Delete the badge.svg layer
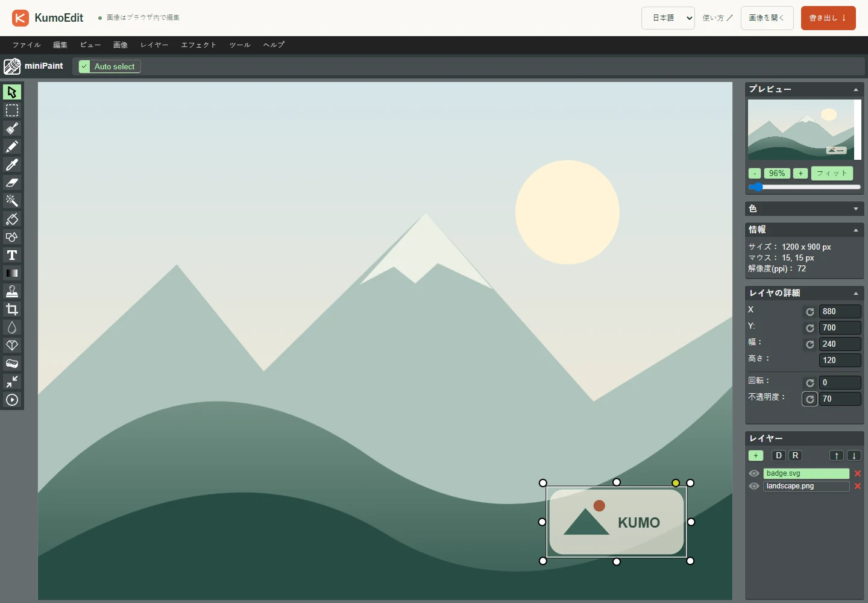Screen dimensions: 868x603 coord(858,473)
